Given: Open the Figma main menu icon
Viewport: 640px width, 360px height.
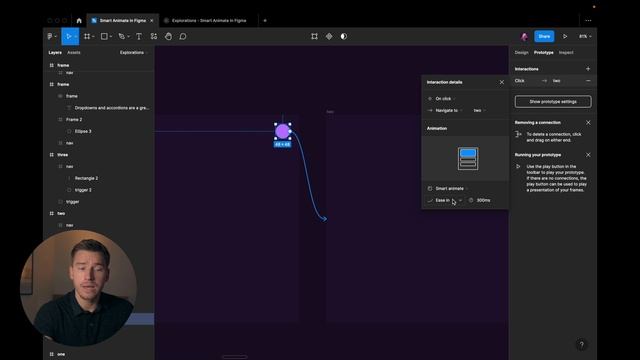Looking at the screenshot, I should tap(50, 36).
